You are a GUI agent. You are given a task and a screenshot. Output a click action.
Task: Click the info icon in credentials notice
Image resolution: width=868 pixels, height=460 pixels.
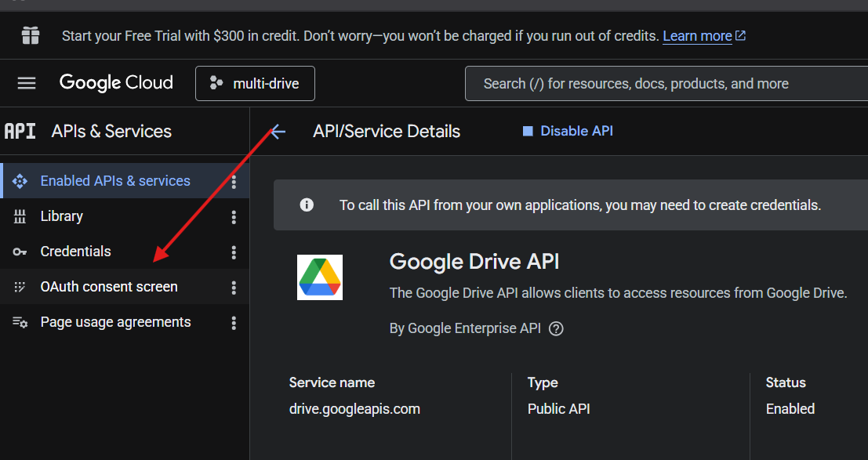click(x=307, y=205)
